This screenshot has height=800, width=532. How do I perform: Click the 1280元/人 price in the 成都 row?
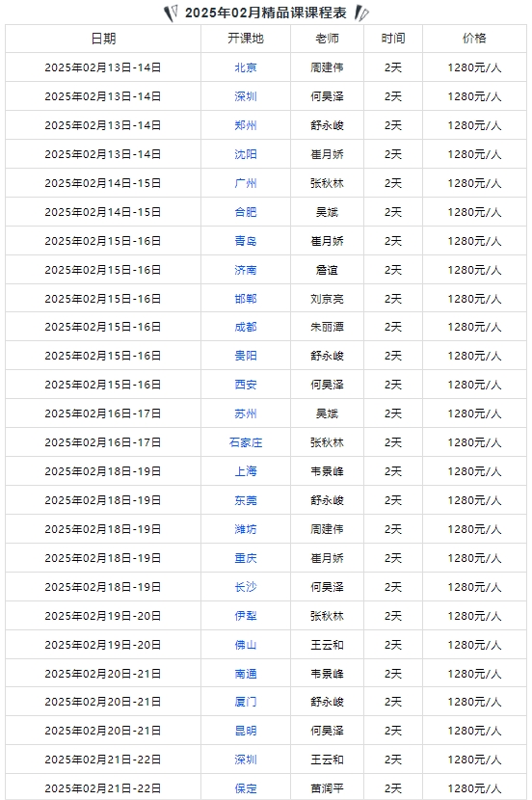(x=474, y=327)
